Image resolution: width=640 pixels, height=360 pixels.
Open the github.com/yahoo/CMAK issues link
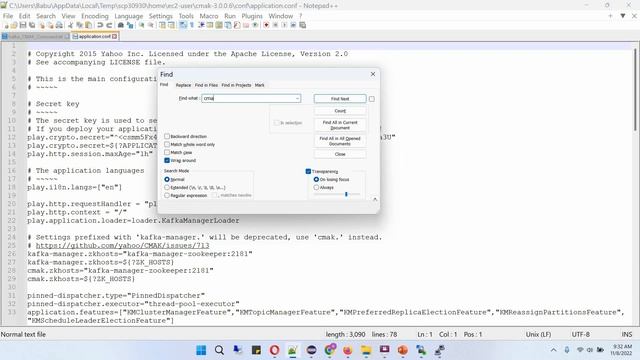coord(122,246)
